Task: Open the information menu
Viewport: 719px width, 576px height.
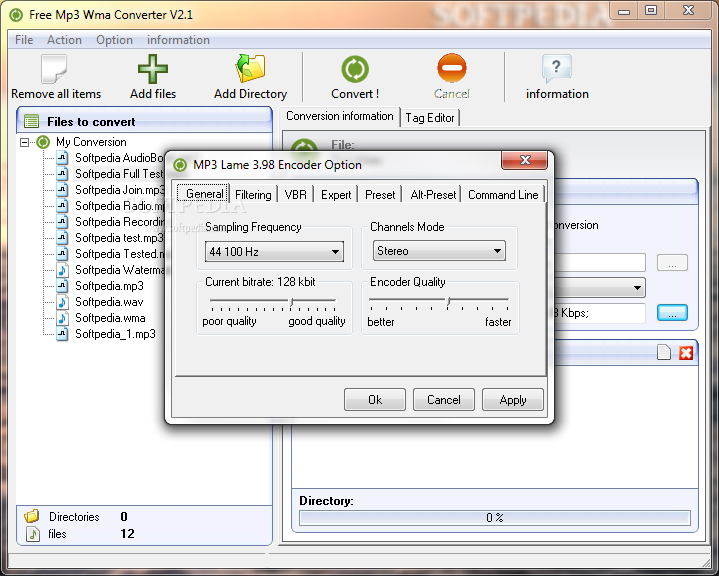Action: click(x=178, y=40)
